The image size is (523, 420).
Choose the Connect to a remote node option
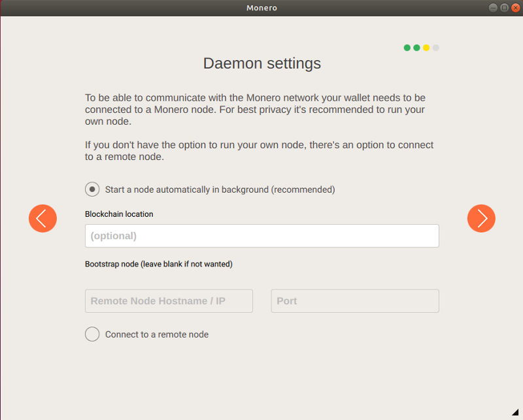coord(92,334)
